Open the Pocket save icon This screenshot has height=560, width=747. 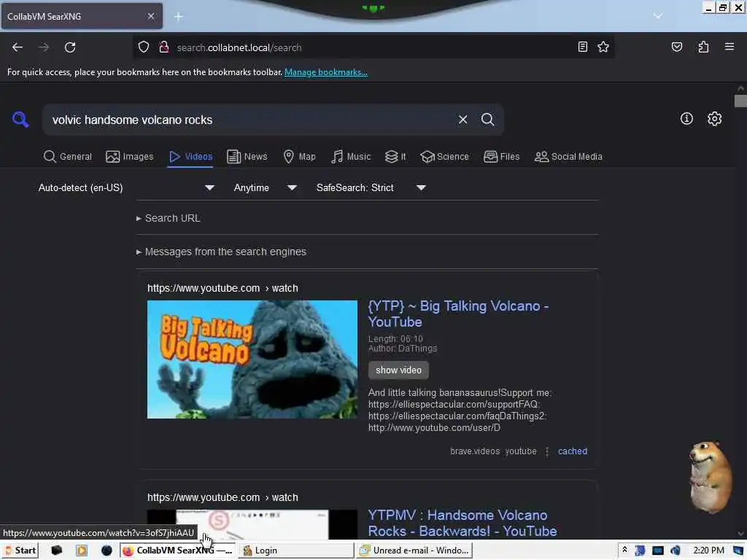click(x=676, y=47)
